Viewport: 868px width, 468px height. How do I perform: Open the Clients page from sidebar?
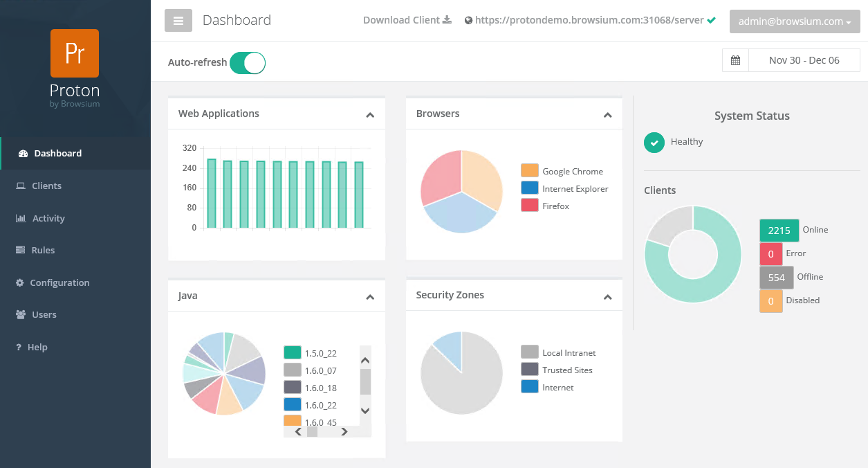click(x=46, y=186)
